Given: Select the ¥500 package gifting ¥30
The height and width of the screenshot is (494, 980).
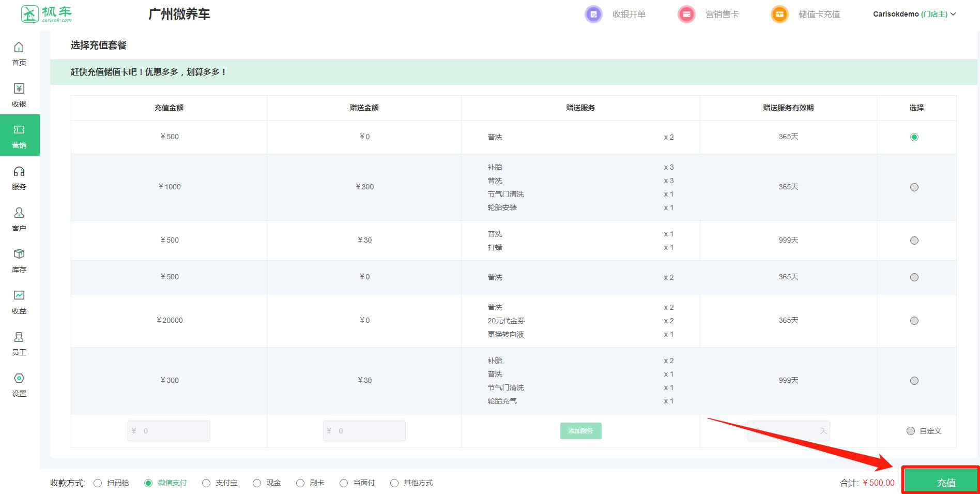Looking at the screenshot, I should tap(914, 241).
